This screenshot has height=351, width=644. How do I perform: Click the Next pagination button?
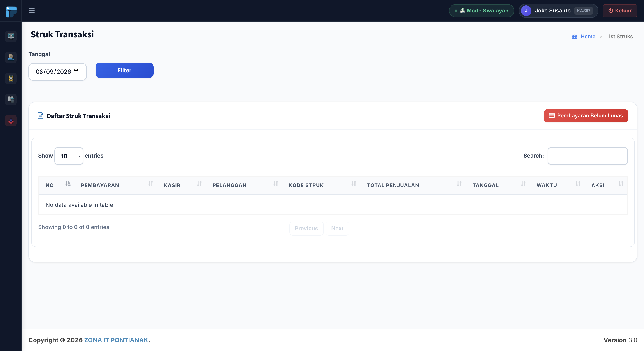click(x=337, y=228)
